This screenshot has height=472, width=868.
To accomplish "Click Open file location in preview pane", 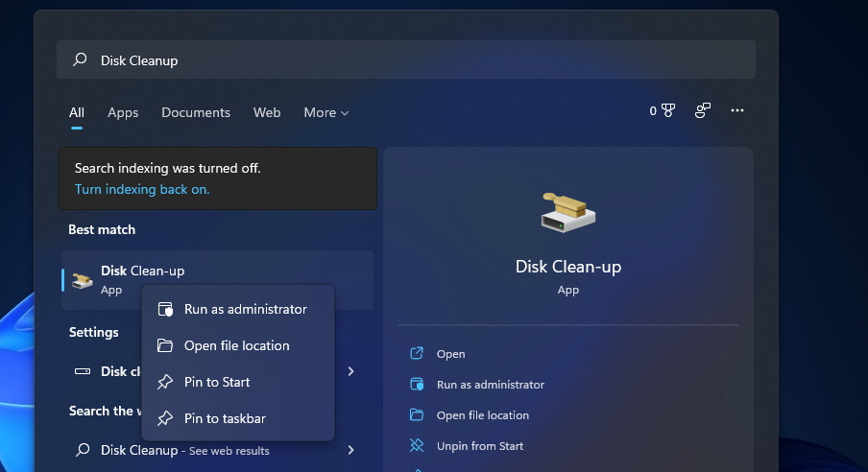I will click(x=483, y=415).
